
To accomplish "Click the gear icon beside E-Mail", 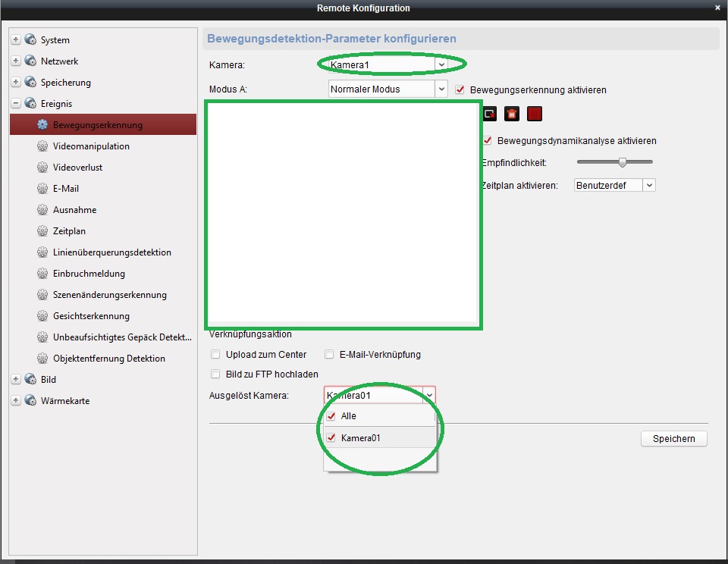I will [42, 189].
